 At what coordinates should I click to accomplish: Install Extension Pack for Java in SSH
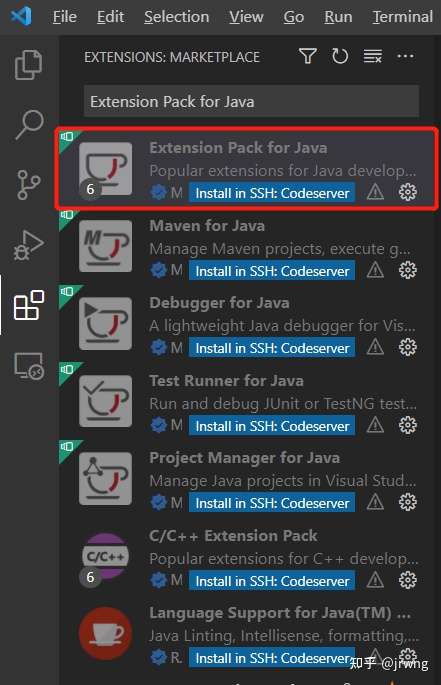point(272,193)
